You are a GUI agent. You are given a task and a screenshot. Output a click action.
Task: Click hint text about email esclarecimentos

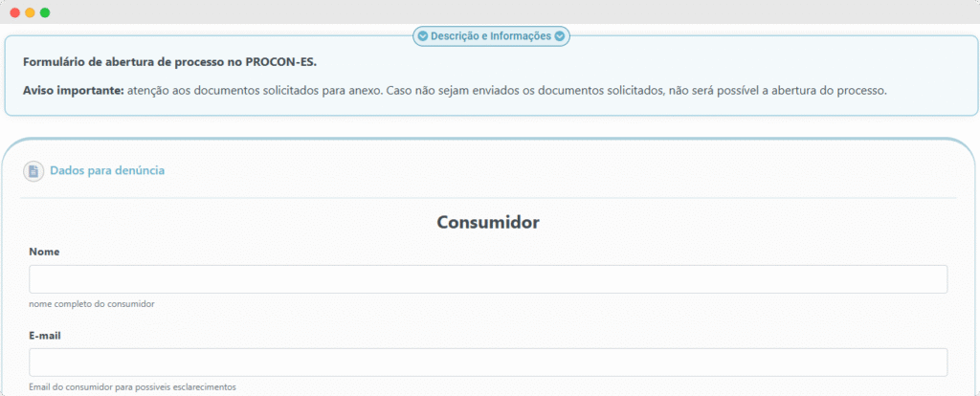pyautogui.click(x=132, y=387)
